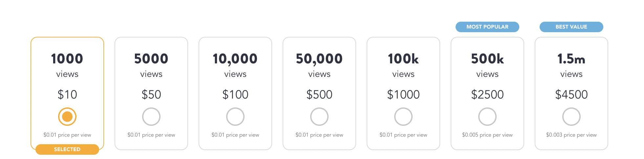Viewport: 644px width, 159px height.
Task: Click the BEST VALUE badge
Action: pos(571,27)
